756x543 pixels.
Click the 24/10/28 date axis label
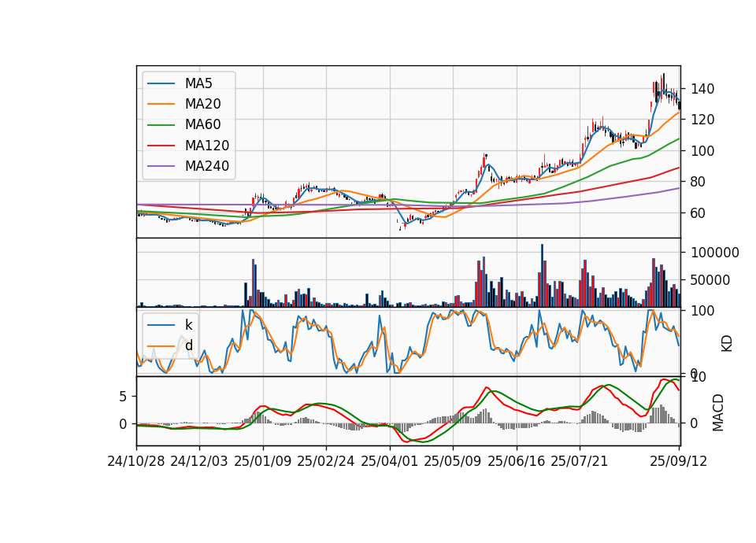pos(136,462)
